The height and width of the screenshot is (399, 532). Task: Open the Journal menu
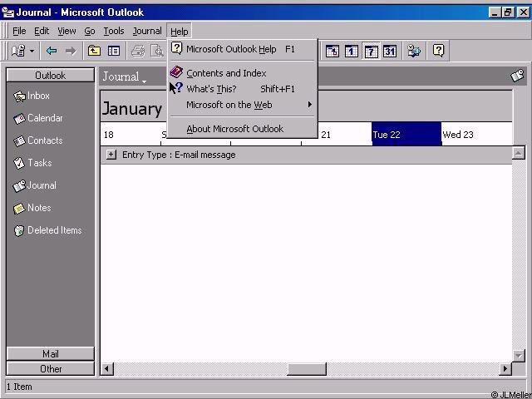147,32
